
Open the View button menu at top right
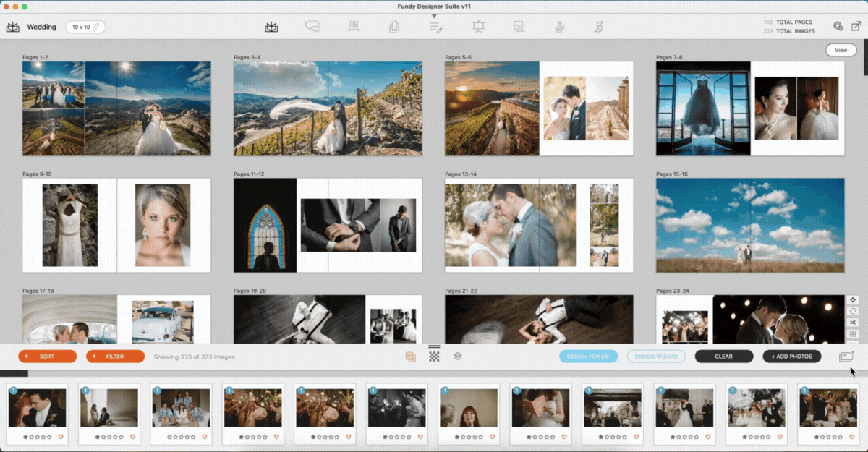tap(841, 50)
